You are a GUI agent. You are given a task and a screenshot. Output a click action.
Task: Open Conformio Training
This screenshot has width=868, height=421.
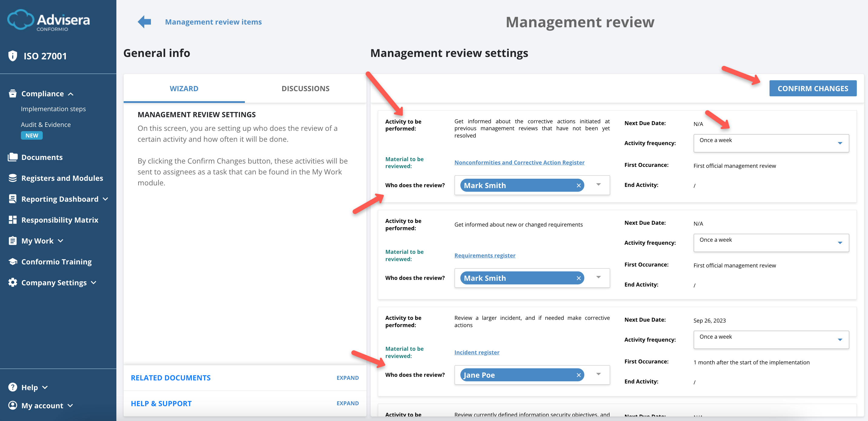(56, 261)
